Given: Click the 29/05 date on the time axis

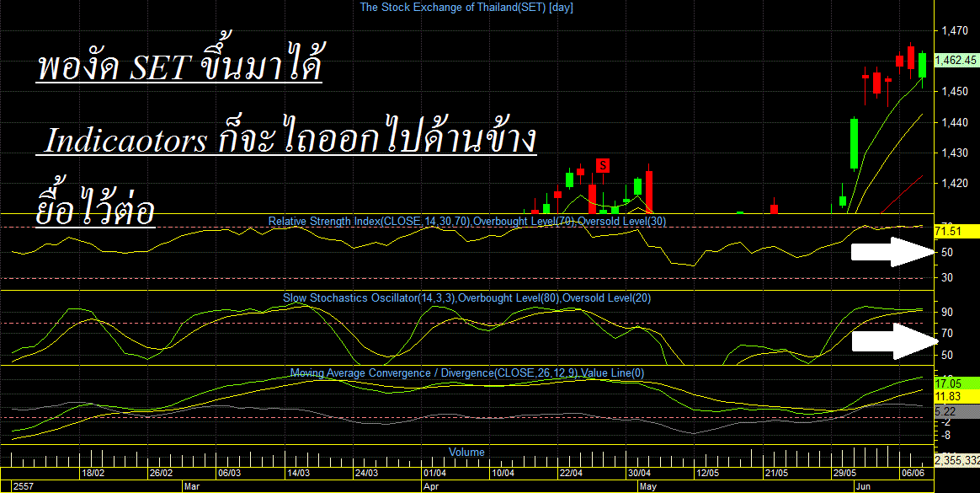Looking at the screenshot, I should 844,473.
